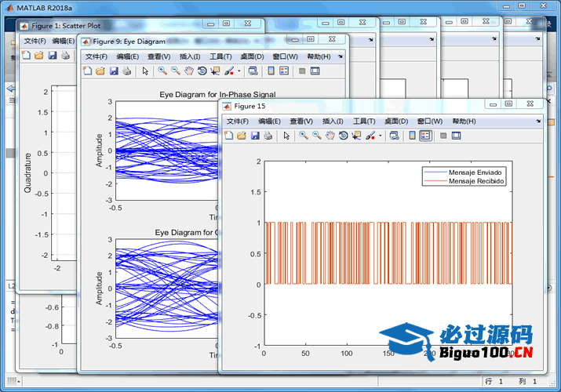Zoom In tool in Figure 9 toolbar
The image size is (561, 392).
click(x=162, y=71)
